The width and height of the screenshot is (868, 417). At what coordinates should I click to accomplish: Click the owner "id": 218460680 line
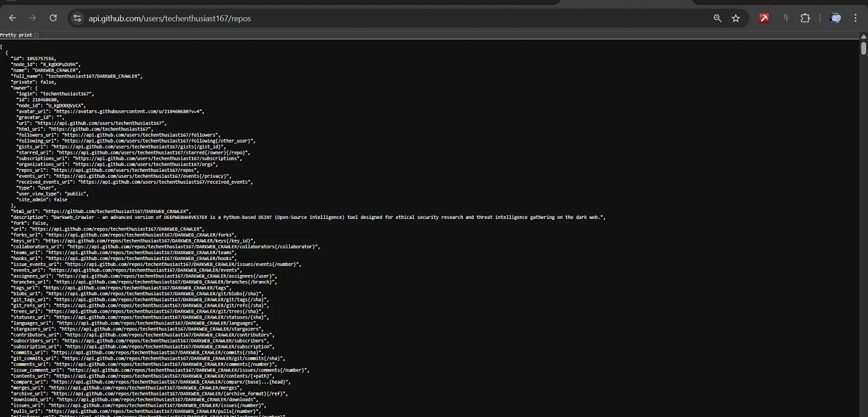37,100
